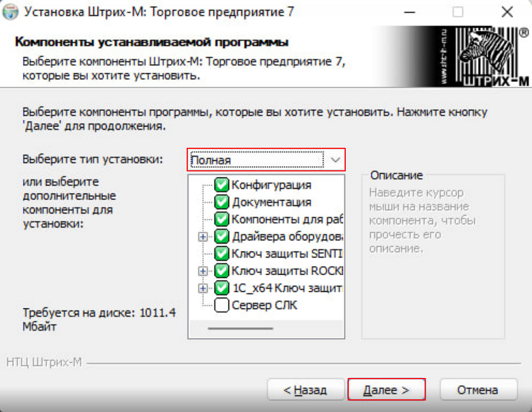The width and height of the screenshot is (532, 412).
Task: Uncheck the Конфигурация component checkbox
Action: point(221,185)
